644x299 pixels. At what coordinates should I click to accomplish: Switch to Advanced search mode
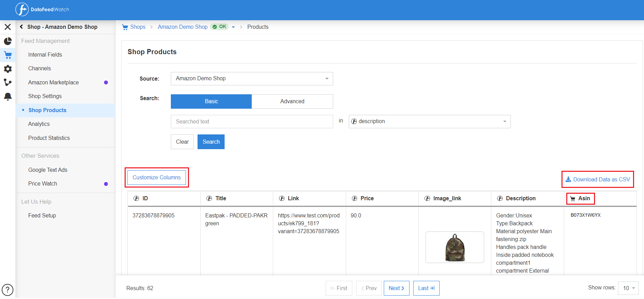tap(292, 101)
